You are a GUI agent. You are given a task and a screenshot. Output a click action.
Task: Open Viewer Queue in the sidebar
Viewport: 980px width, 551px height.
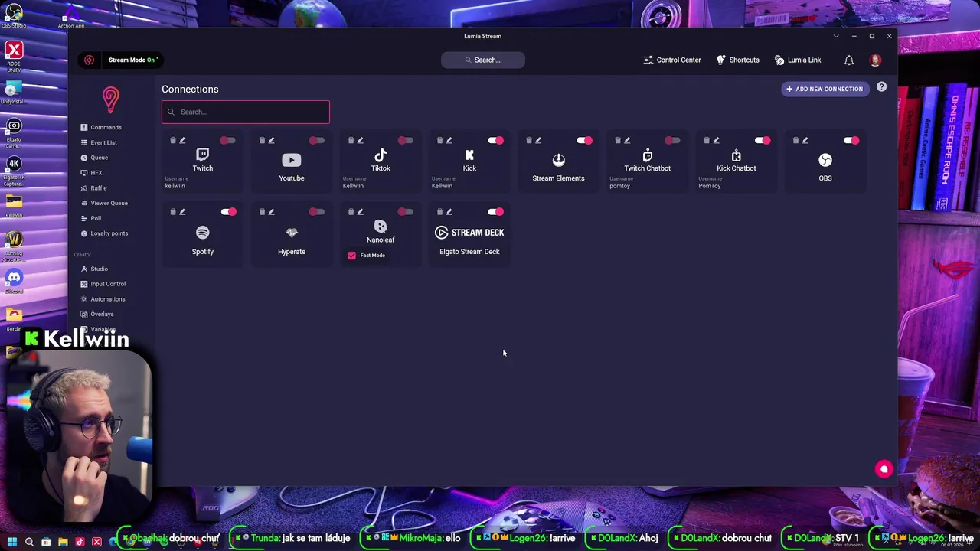click(104, 203)
